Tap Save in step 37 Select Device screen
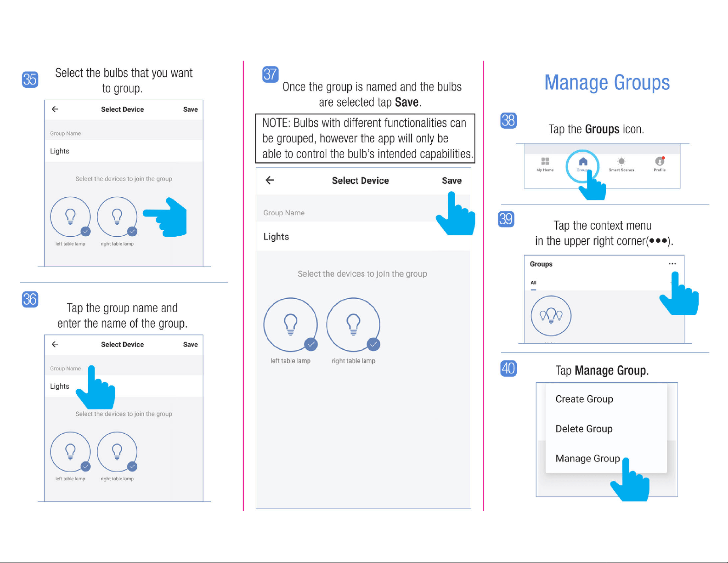 point(451,181)
